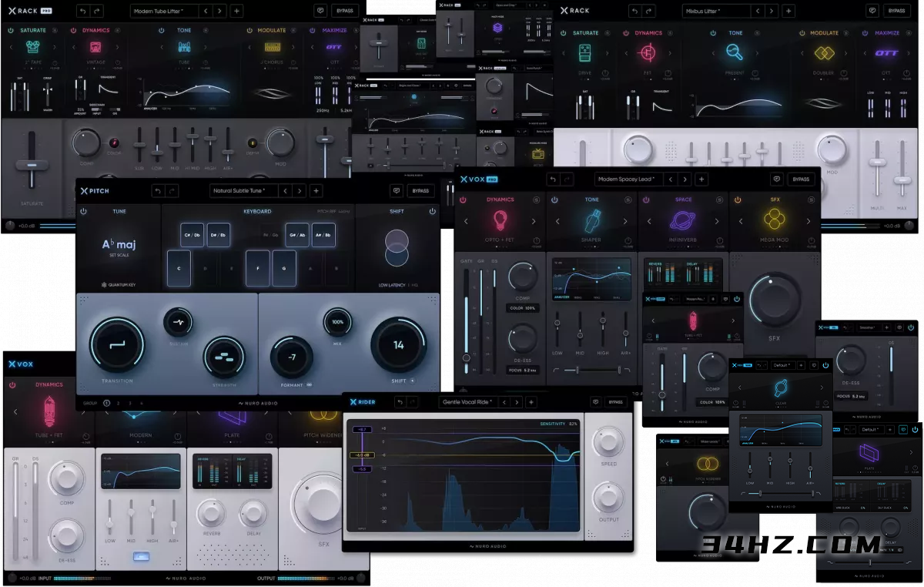Toggle Tune section power in Xpitch

click(x=83, y=211)
